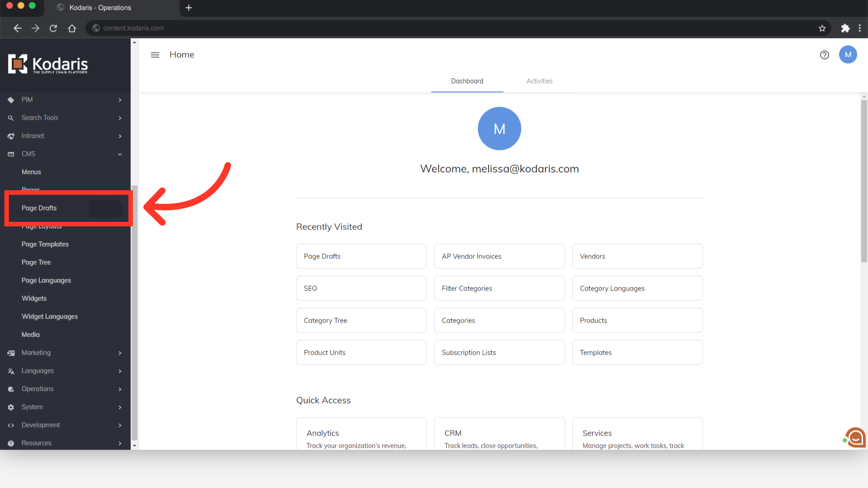Open Page Drafts in the sidebar
Viewport: 868px width, 488px height.
[39, 208]
